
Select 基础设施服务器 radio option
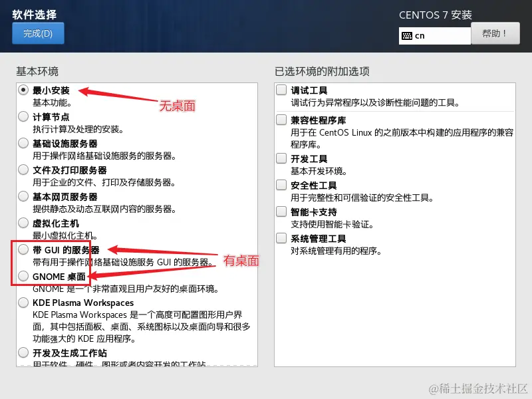[x=23, y=143]
